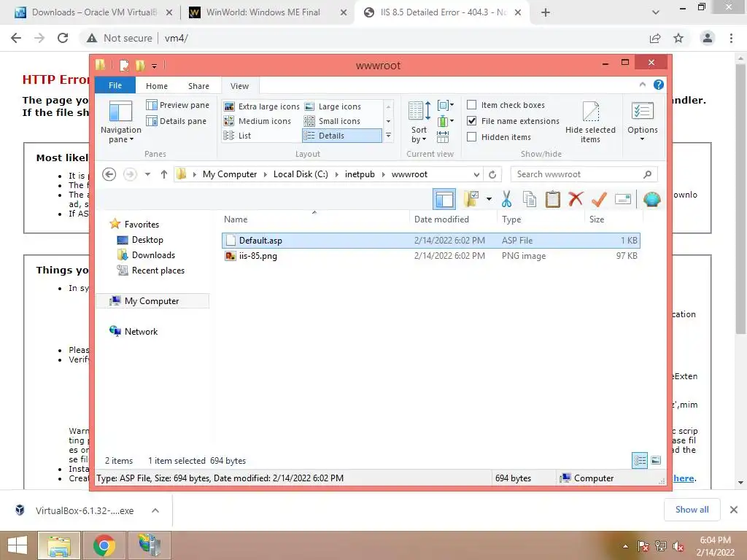Switch to details view icon in status bar
This screenshot has height=560, width=747.
(x=640, y=460)
